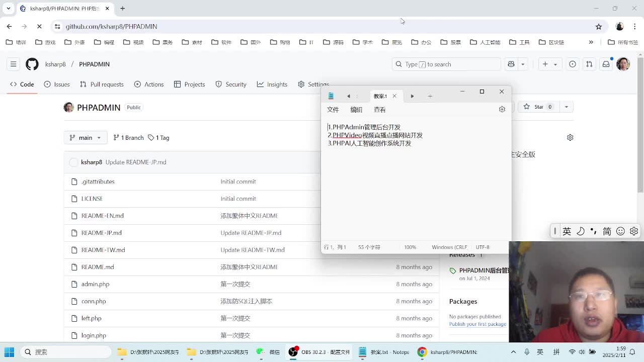Click the Notepad app icon in title bar
Screen dimensions: 644x362
pos(331,96)
